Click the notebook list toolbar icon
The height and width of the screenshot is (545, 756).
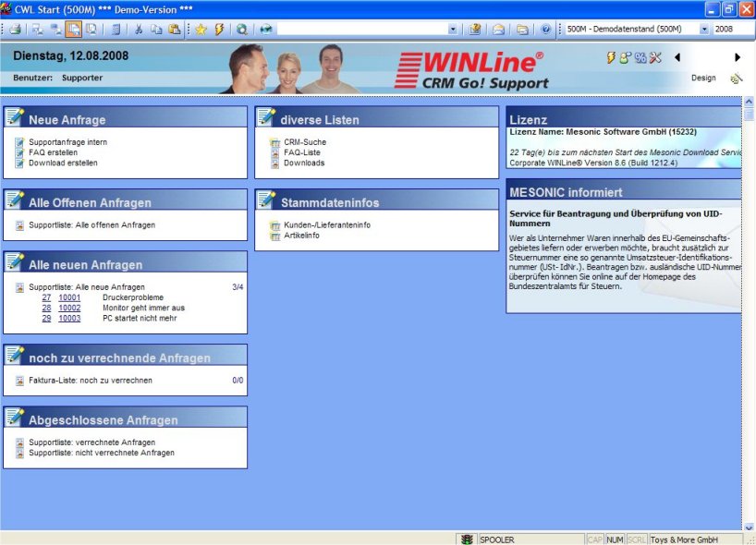(x=116, y=30)
